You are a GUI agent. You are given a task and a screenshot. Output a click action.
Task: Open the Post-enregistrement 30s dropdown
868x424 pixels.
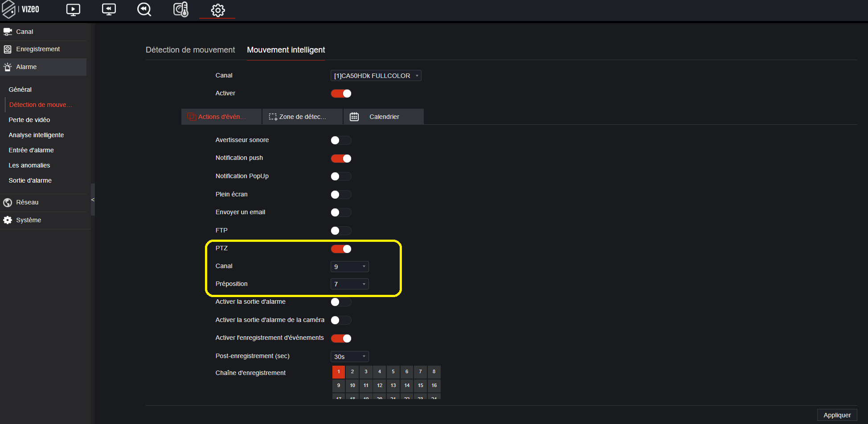pos(349,357)
